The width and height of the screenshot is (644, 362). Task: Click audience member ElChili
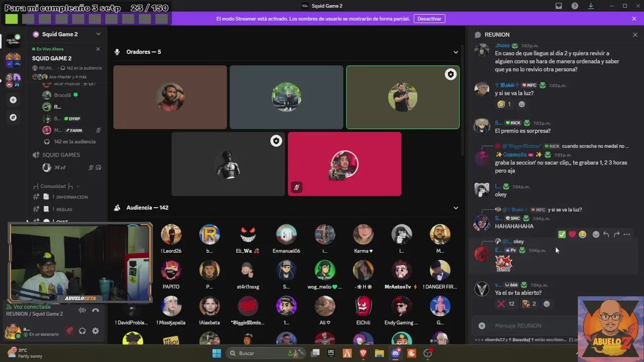tap(363, 311)
